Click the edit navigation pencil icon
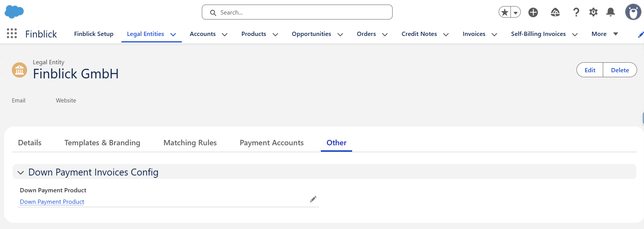Image resolution: width=644 pixels, height=229 pixels. (x=641, y=35)
